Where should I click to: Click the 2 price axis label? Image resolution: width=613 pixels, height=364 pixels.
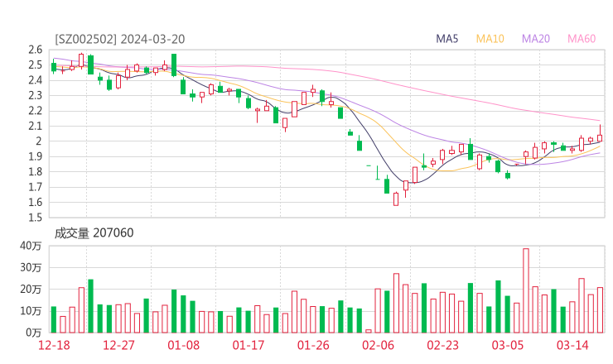click(x=39, y=141)
